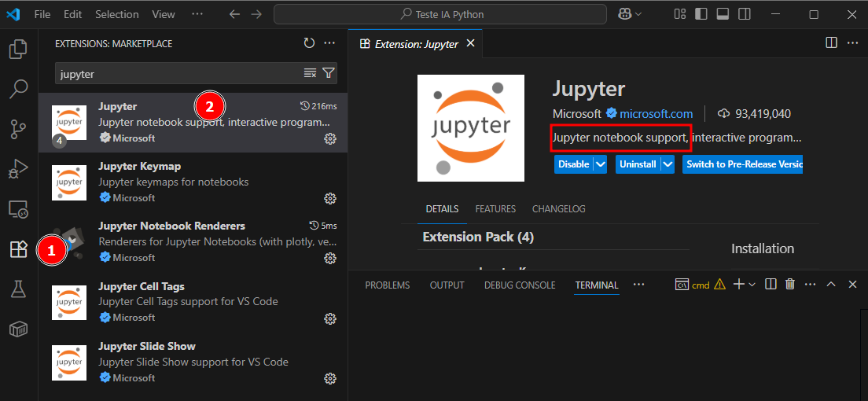
Task: Select Jupyter Slide Show in results list
Action: tap(193, 362)
